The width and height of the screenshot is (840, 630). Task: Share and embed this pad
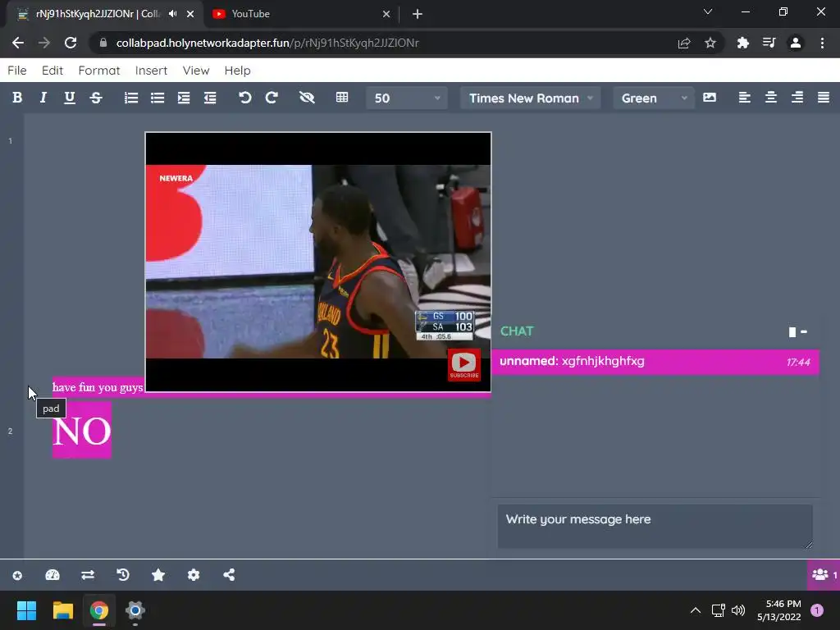pyautogui.click(x=229, y=575)
